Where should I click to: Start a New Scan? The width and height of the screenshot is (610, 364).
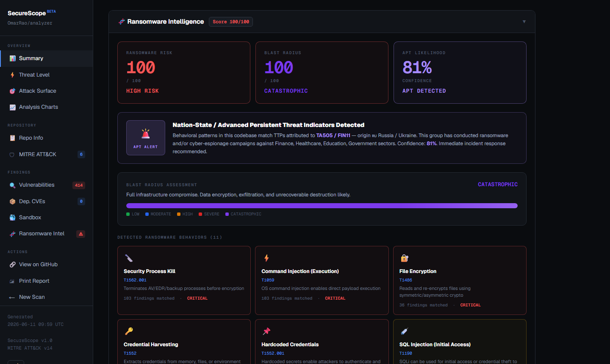(x=47, y=297)
